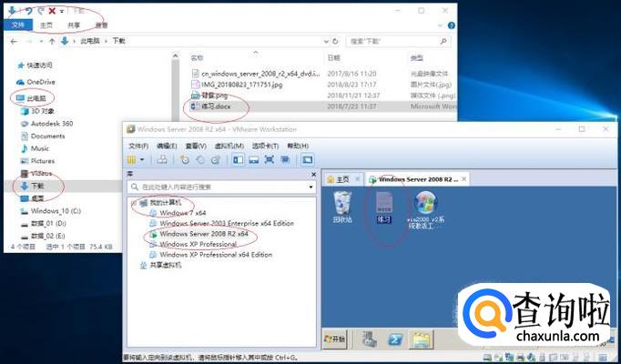Open the 共享 ribbon tab in File Explorer

[74, 25]
